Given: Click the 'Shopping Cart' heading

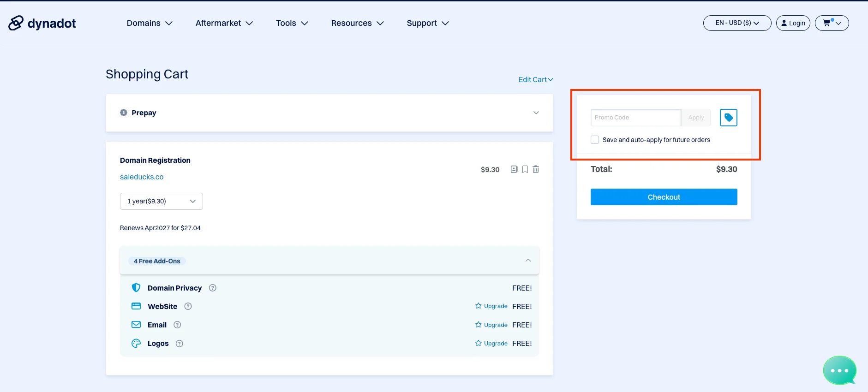Looking at the screenshot, I should click(x=147, y=74).
